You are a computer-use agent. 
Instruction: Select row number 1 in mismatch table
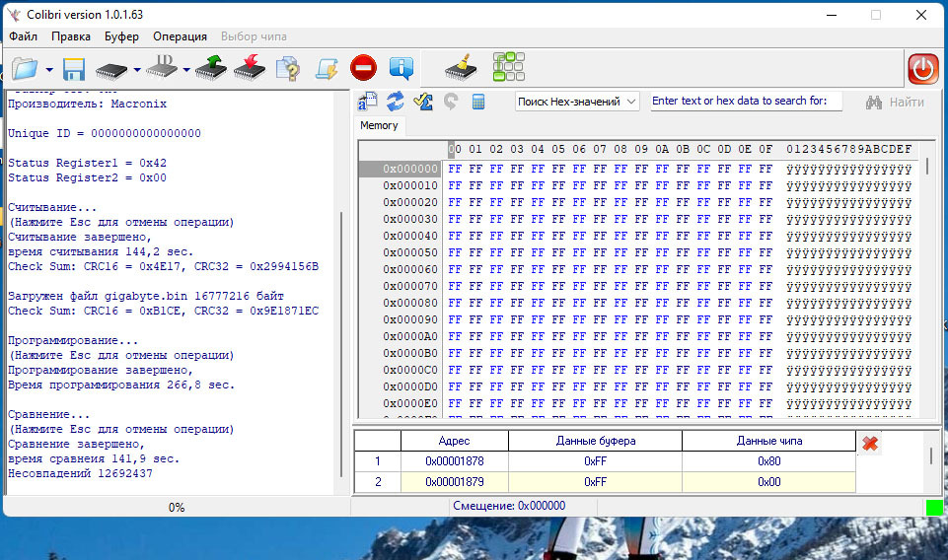click(x=378, y=461)
